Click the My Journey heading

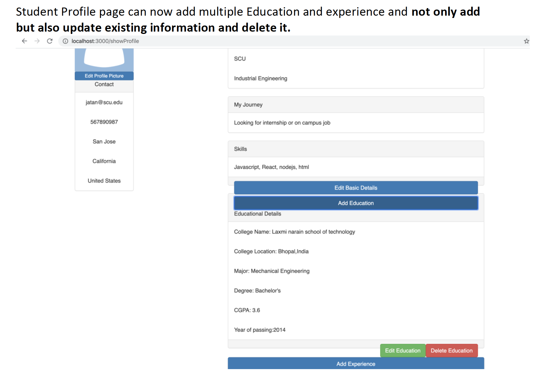point(248,105)
